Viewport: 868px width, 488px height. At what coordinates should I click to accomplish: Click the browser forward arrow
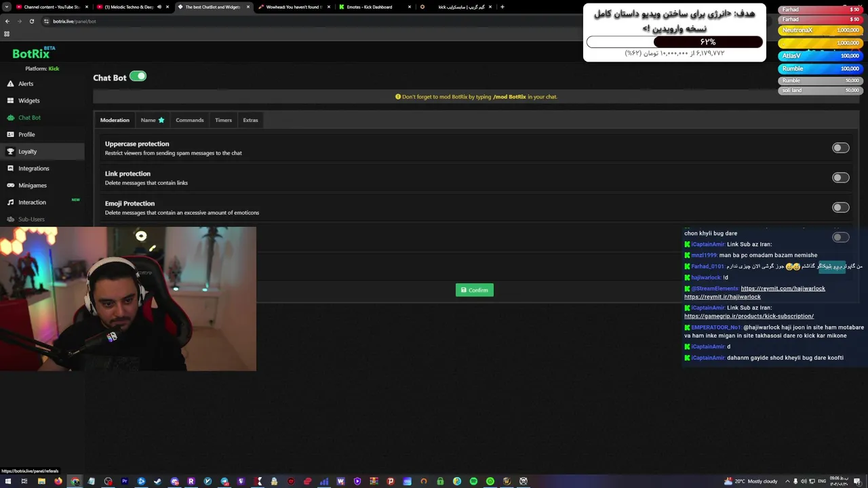19,21
